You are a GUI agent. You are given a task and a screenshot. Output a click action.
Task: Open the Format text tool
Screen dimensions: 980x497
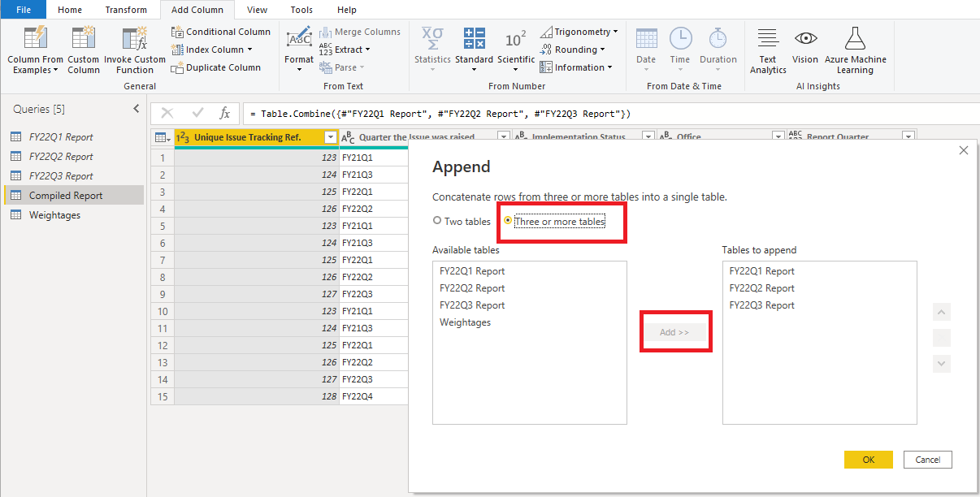pos(299,49)
